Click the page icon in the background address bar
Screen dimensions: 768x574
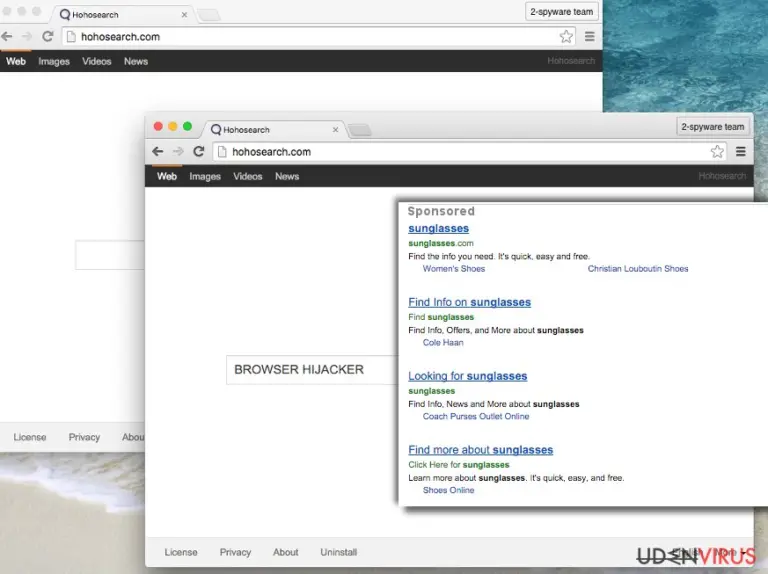pyautogui.click(x=71, y=37)
